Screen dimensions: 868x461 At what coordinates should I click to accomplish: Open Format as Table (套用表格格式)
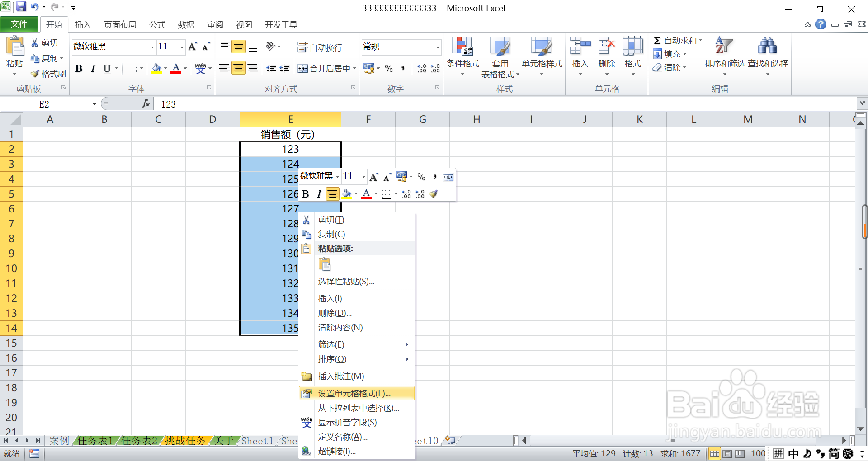click(500, 57)
